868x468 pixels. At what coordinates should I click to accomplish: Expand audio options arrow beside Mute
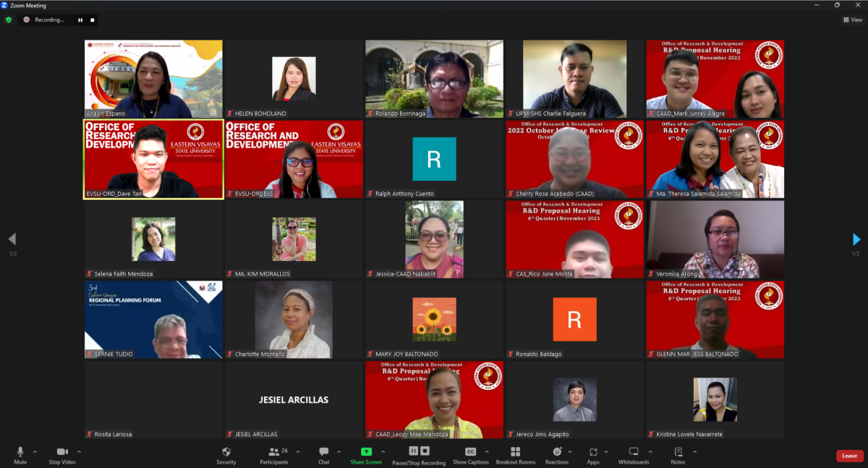(x=35, y=451)
